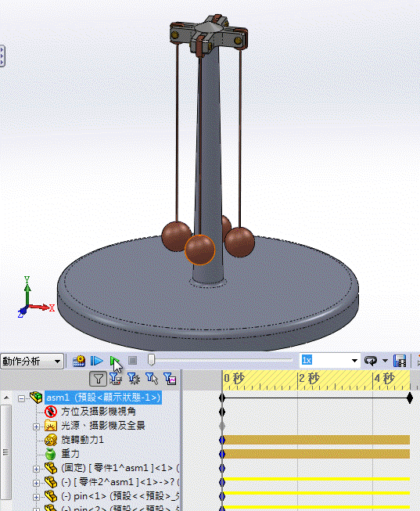Screen dimensions: 420x511
Task: Click the 零件2^asm1 part icon
Action: 51,482
